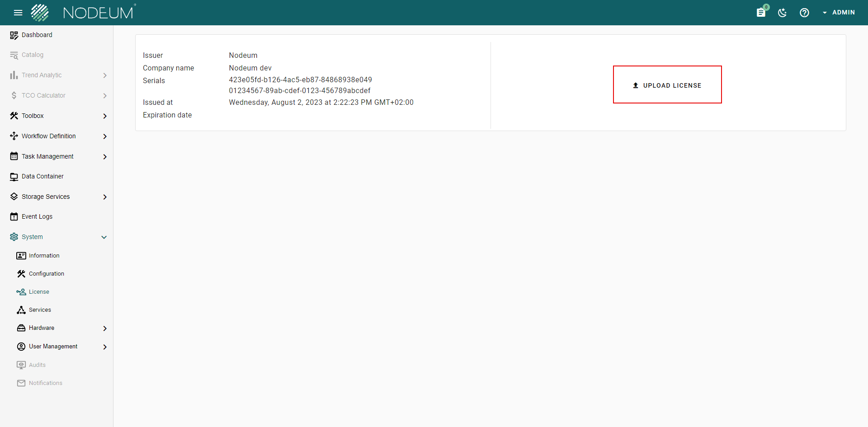
Task: Click the Dashboard sidebar icon
Action: tap(14, 35)
